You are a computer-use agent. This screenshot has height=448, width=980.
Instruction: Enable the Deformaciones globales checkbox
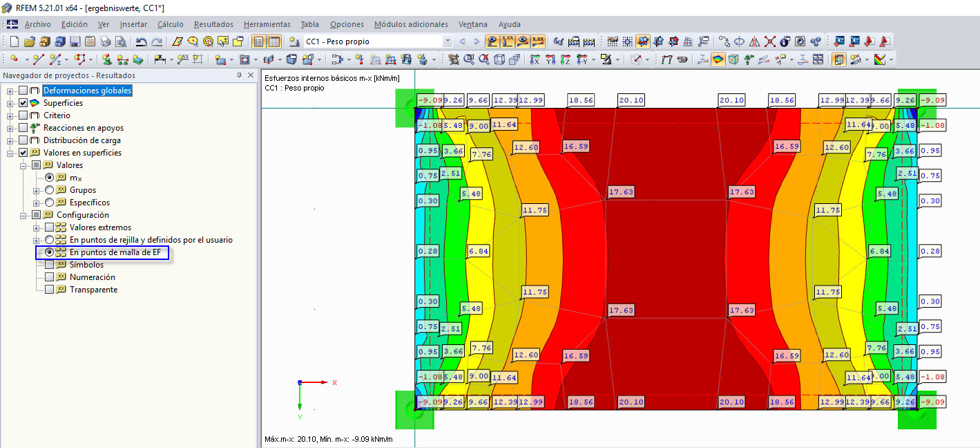(x=23, y=91)
